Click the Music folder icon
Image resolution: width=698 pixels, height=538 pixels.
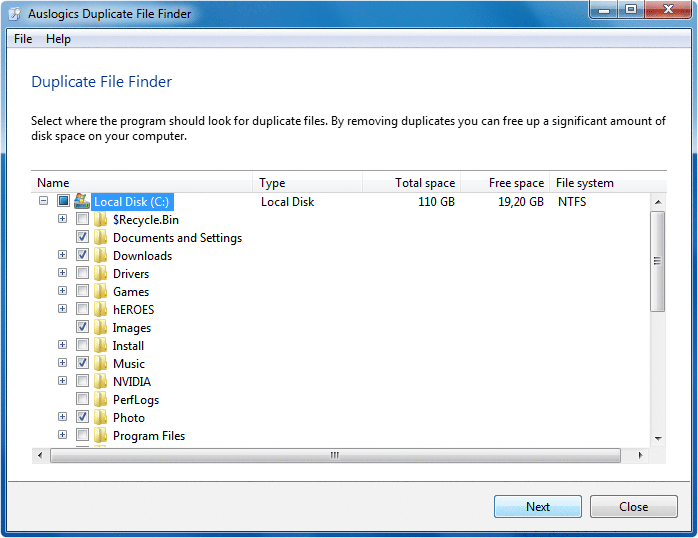(x=101, y=364)
